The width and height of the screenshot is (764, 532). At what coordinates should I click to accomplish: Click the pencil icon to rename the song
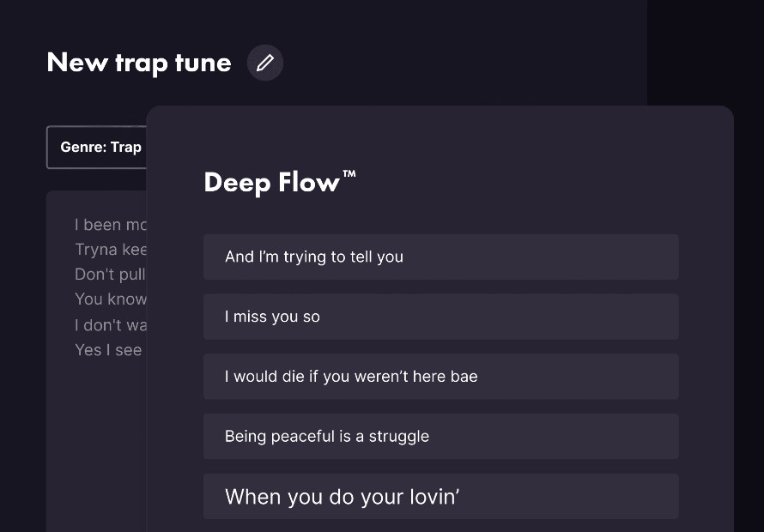(264, 62)
